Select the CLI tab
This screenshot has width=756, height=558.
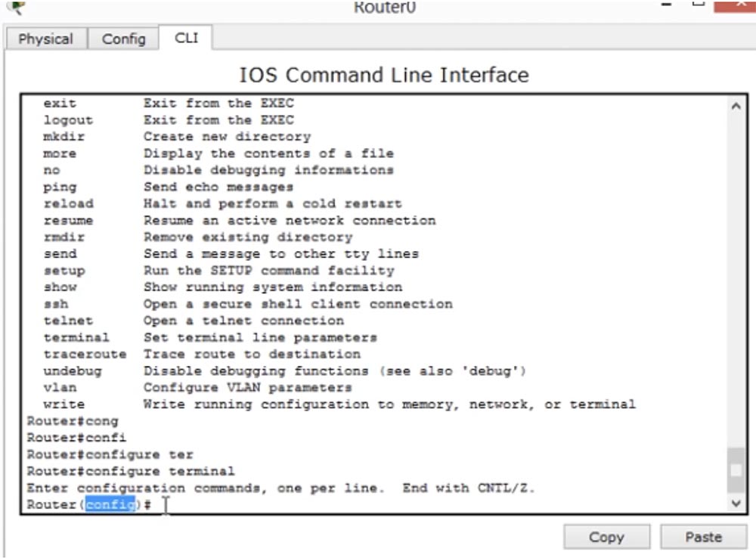[x=186, y=38]
